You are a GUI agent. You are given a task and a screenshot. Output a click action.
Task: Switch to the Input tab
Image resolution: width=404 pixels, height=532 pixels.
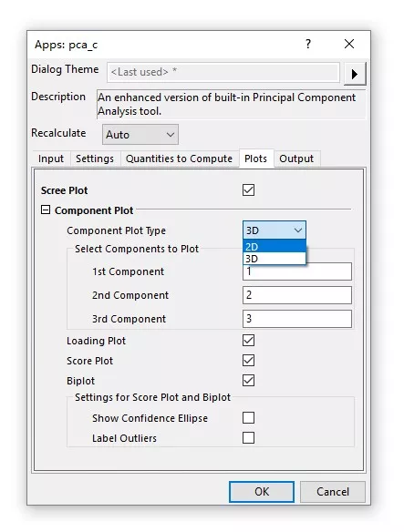pos(51,159)
